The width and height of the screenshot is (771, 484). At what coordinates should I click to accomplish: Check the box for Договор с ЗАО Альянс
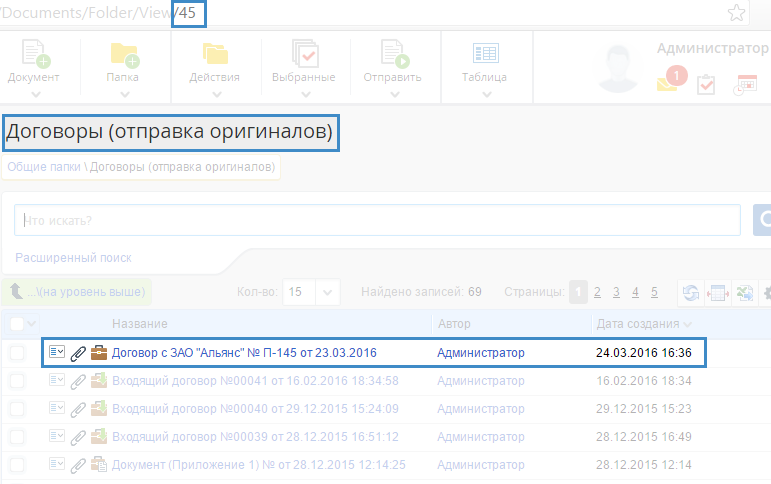coord(17,353)
